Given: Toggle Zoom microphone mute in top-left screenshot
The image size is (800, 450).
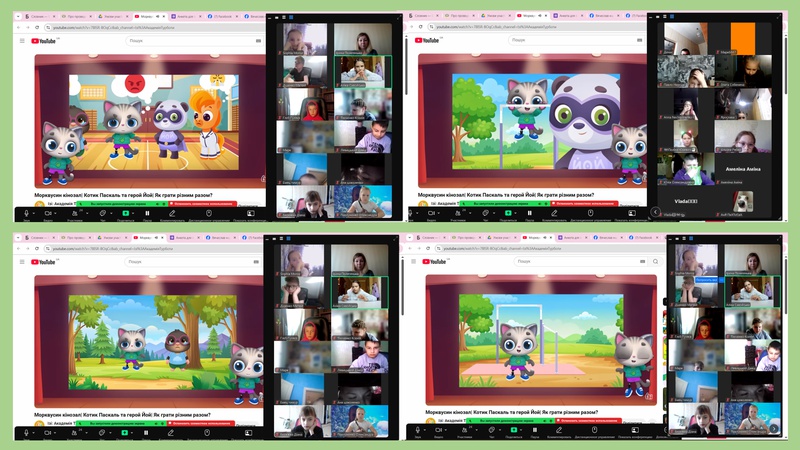Looking at the screenshot, I should pos(27,213).
